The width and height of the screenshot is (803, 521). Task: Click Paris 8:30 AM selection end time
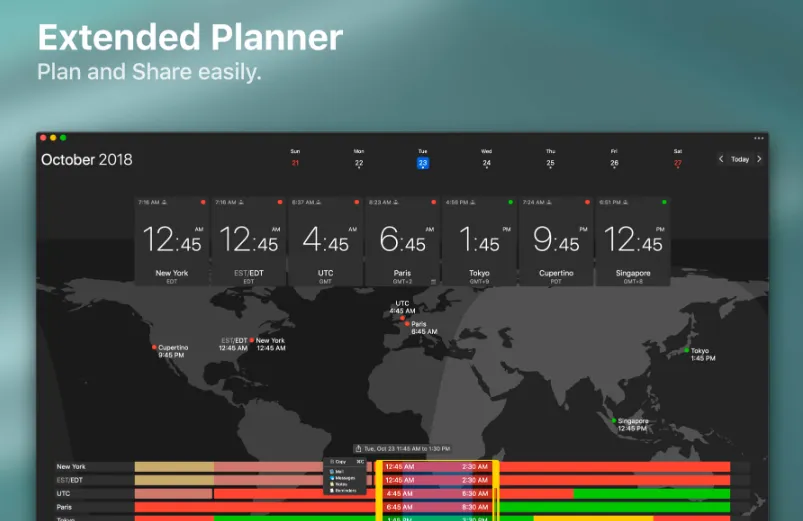pyautogui.click(x=475, y=507)
